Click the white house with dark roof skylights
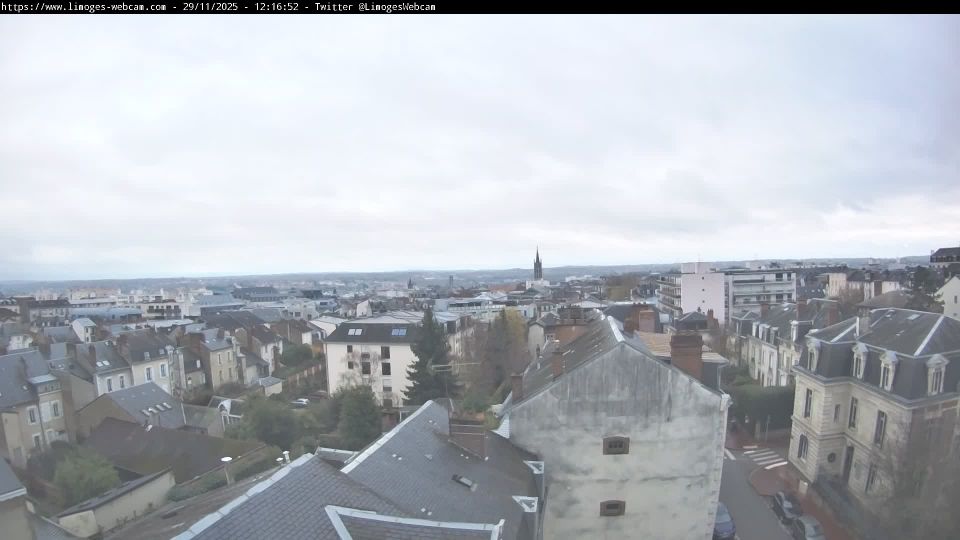Viewport: 960px width, 540px height. pyautogui.click(x=370, y=360)
